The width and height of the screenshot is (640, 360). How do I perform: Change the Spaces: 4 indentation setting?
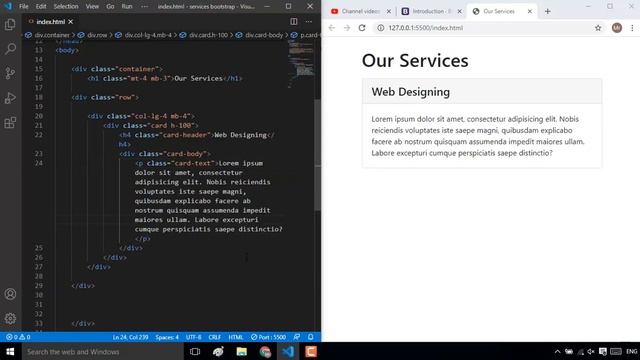click(x=167, y=337)
